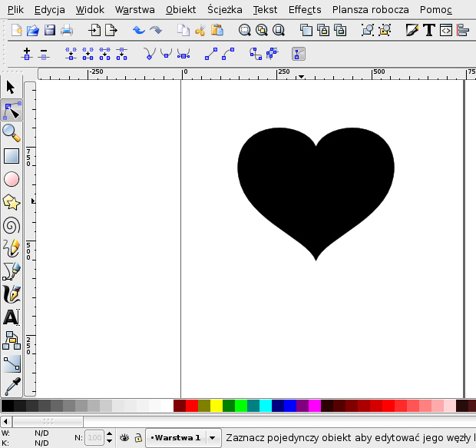
Task: Select the Node editing tool
Action: tap(12, 111)
